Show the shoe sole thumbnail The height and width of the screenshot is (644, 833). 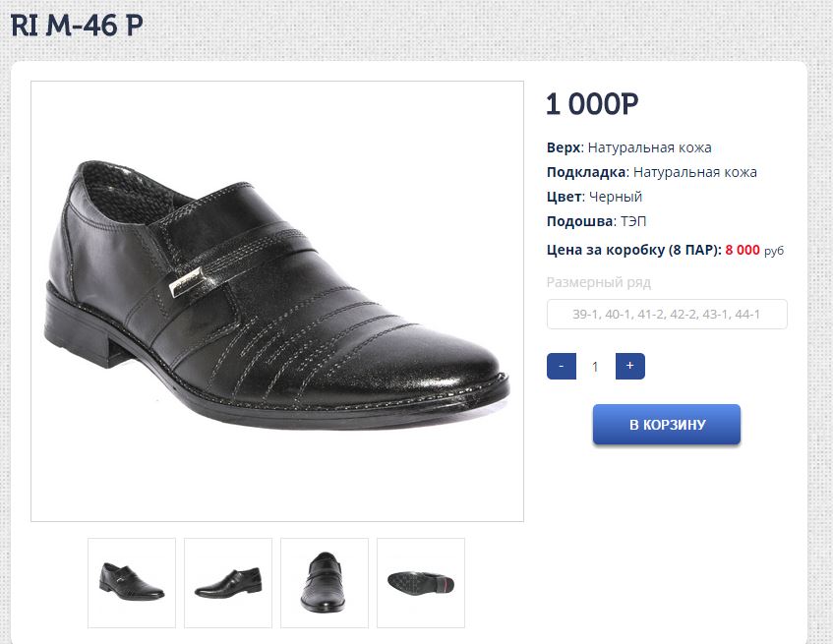click(421, 582)
